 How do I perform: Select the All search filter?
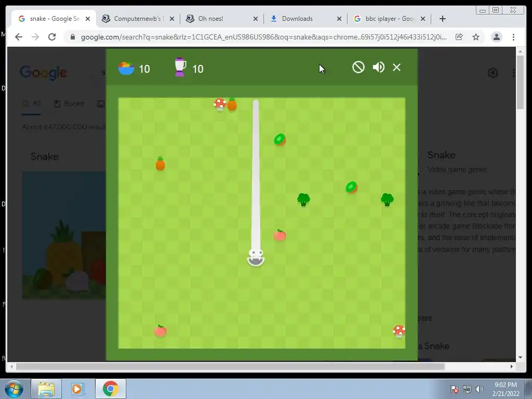tap(31, 103)
